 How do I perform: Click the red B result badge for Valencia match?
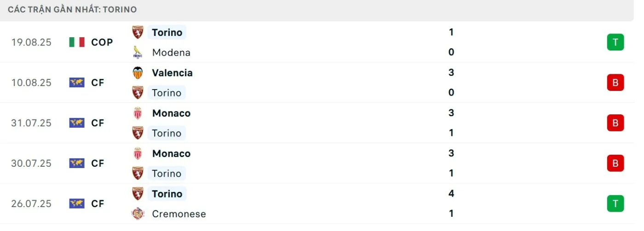click(x=615, y=83)
